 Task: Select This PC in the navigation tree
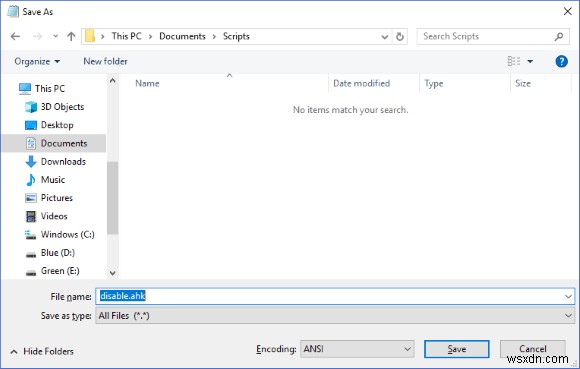click(50, 89)
